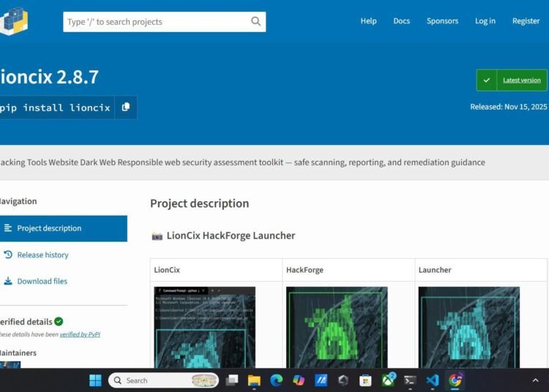Open the HackForge column green image

[337, 328]
